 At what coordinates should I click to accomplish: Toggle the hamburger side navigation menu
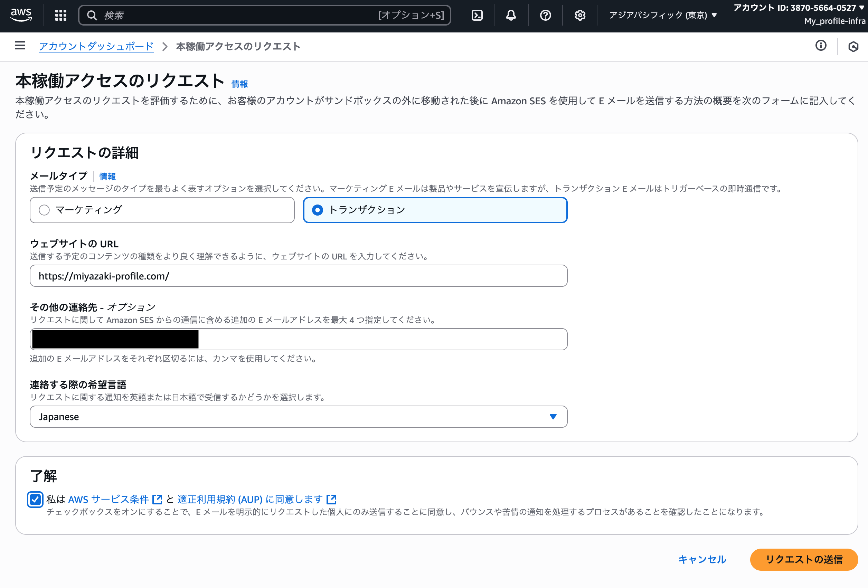pyautogui.click(x=20, y=46)
